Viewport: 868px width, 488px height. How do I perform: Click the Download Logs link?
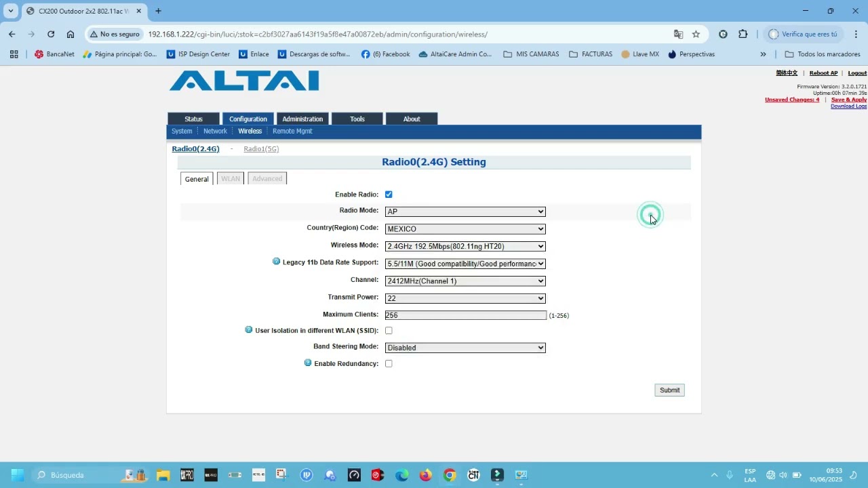(849, 106)
